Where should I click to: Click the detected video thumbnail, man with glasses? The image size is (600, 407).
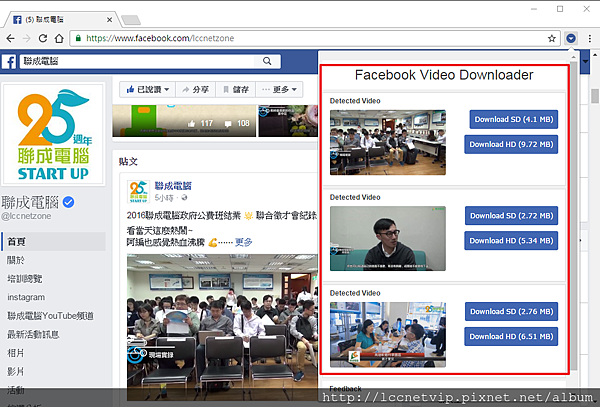point(388,239)
